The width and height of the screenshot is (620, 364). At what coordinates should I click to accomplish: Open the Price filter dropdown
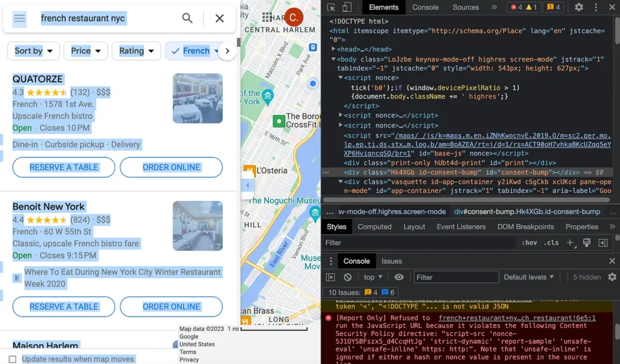86,51
